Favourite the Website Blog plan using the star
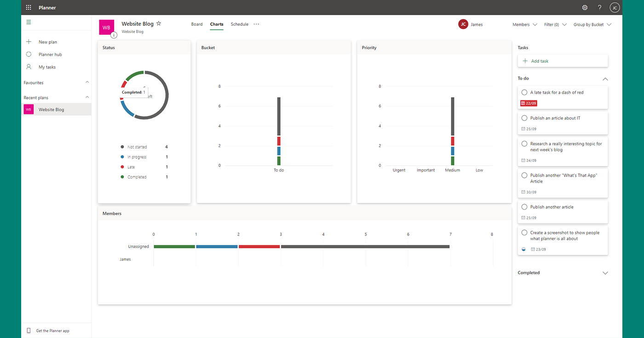The height and width of the screenshot is (338, 644). pos(158,23)
